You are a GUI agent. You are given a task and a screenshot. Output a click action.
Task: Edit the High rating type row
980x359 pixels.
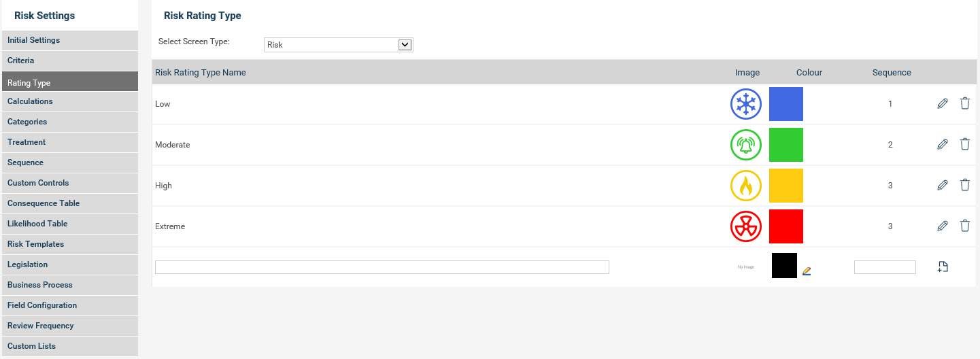click(943, 185)
